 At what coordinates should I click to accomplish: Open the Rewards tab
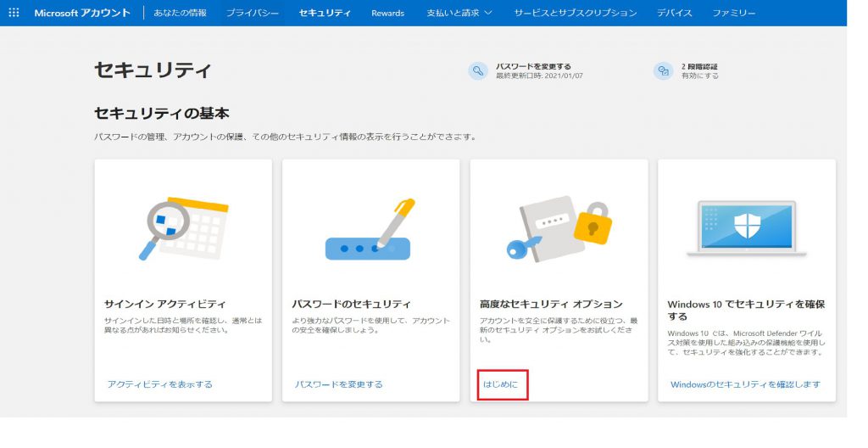[387, 13]
